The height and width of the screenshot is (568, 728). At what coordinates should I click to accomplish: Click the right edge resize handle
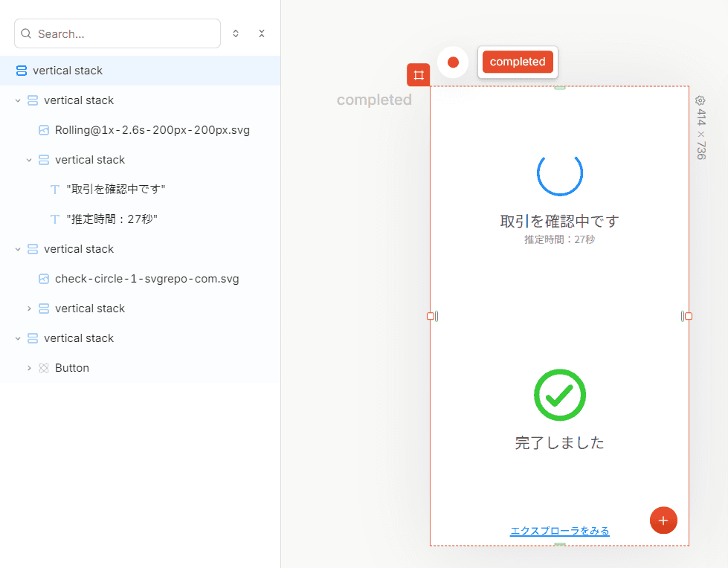(x=689, y=316)
